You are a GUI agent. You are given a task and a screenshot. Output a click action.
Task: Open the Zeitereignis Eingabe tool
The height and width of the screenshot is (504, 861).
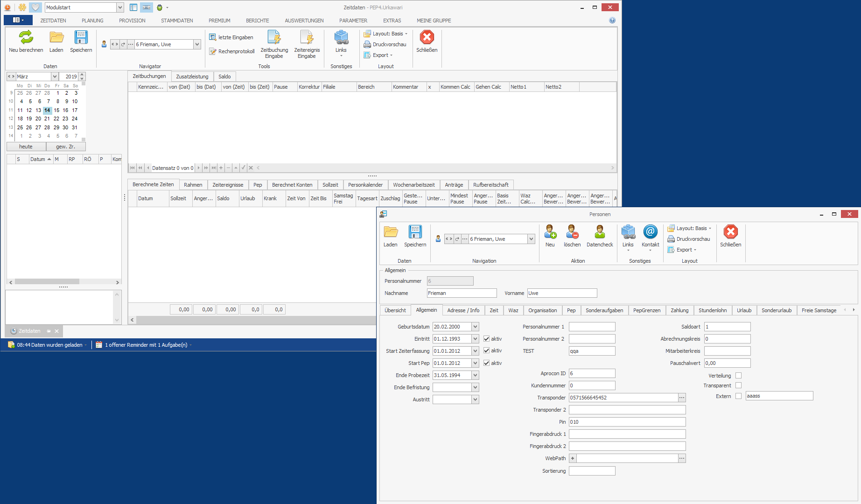[307, 38]
